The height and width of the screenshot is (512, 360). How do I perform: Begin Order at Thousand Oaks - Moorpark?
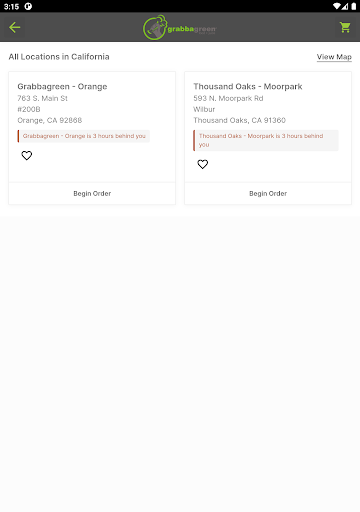268,194
